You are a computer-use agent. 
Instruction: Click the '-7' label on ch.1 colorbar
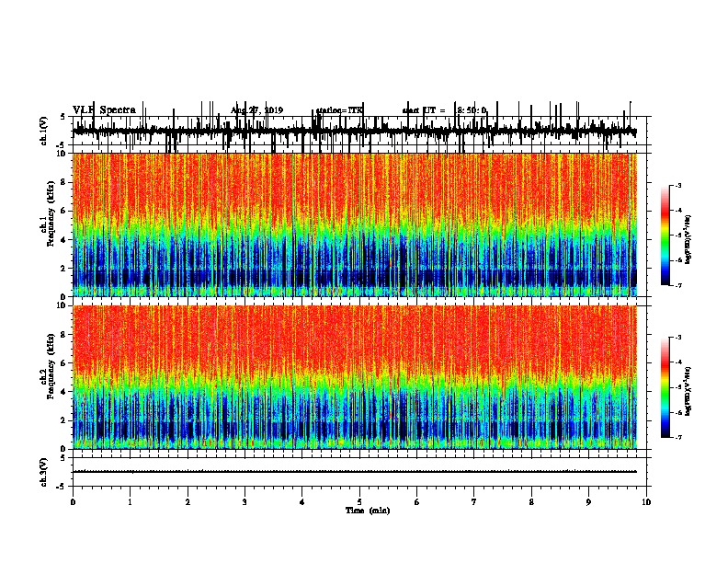click(x=677, y=285)
